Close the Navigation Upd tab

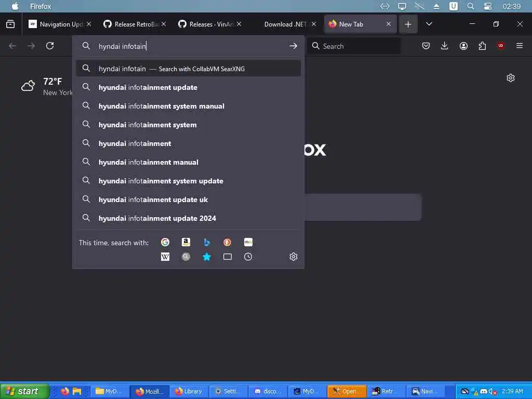[x=89, y=24]
